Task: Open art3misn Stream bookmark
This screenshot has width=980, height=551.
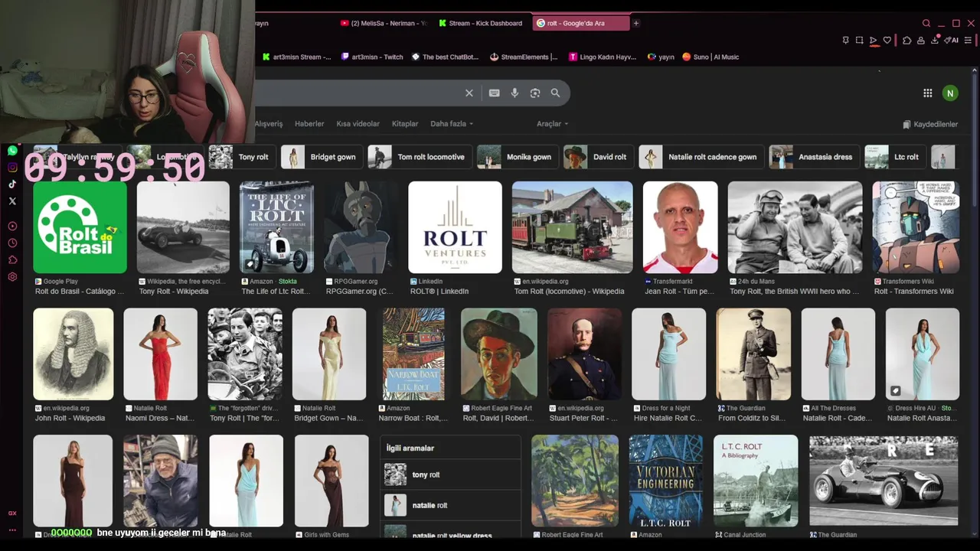Action: click(297, 57)
